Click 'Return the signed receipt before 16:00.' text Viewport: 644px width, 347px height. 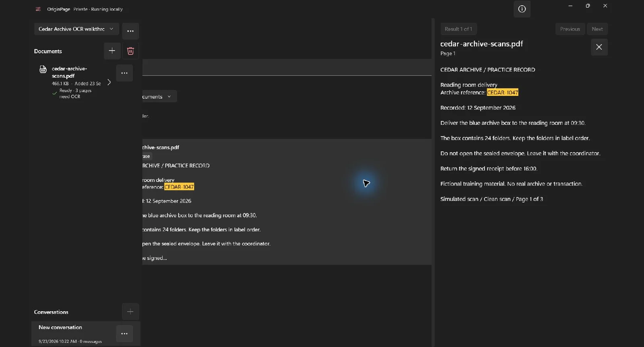pos(489,169)
